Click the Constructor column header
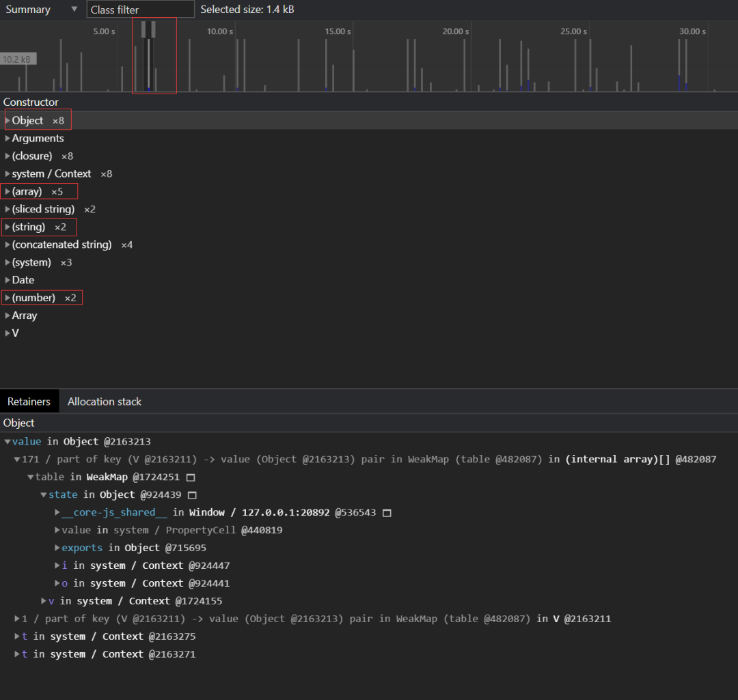This screenshot has height=700, width=738. [x=31, y=102]
